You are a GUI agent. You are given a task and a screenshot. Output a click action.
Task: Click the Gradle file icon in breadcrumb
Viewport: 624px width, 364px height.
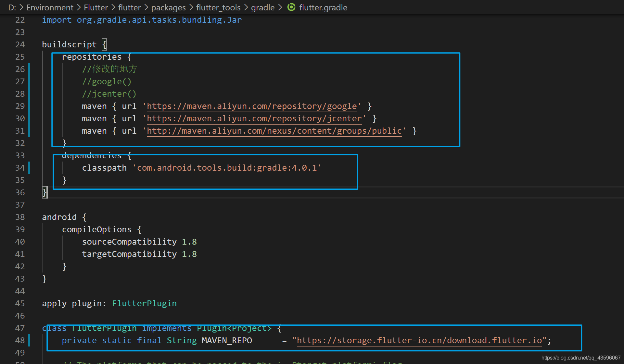(291, 7)
